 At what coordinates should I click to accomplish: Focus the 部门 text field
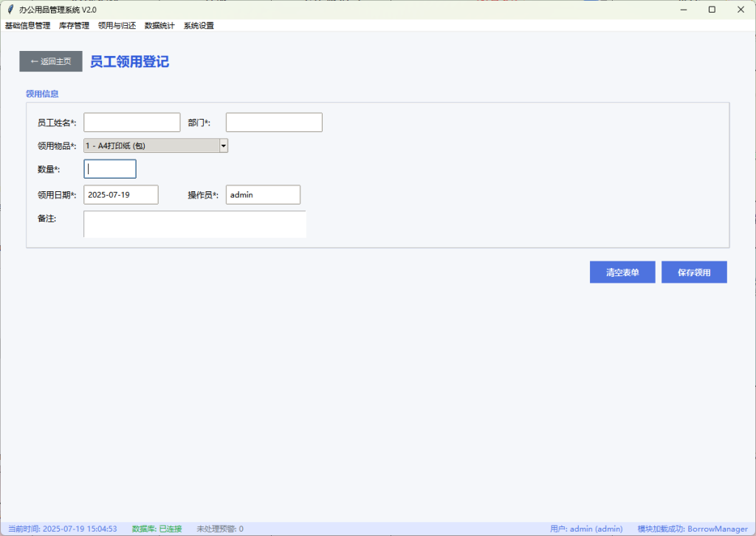coord(274,123)
